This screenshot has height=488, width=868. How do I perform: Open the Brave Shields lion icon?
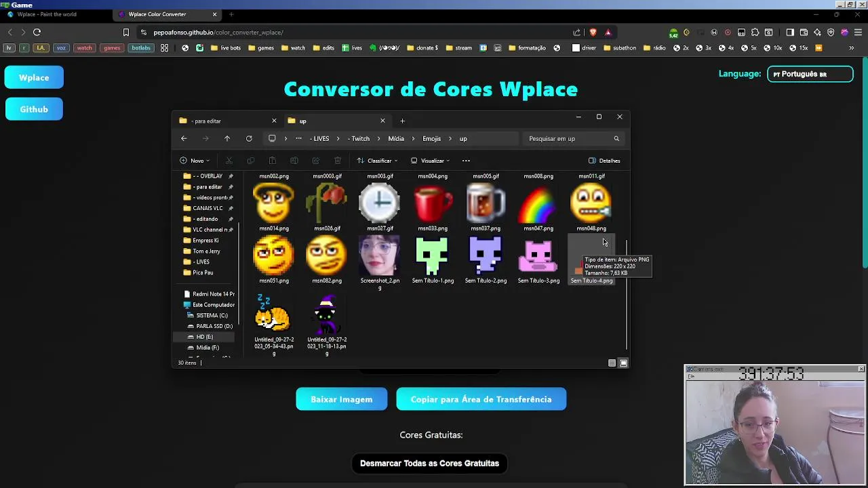[593, 32]
